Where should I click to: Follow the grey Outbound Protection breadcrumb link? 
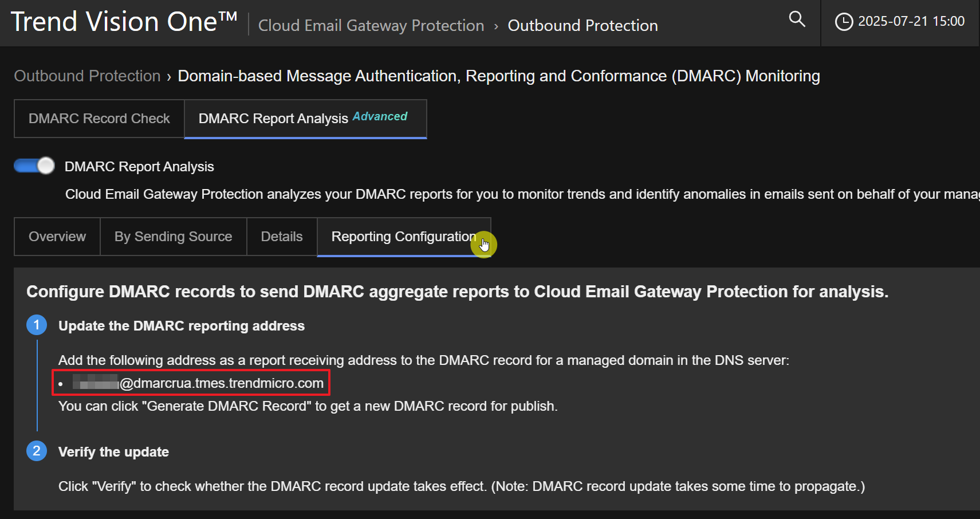click(87, 76)
